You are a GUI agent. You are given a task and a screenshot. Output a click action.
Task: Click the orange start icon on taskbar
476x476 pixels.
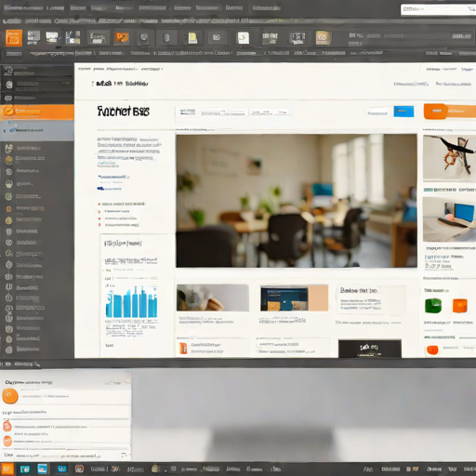point(7,469)
